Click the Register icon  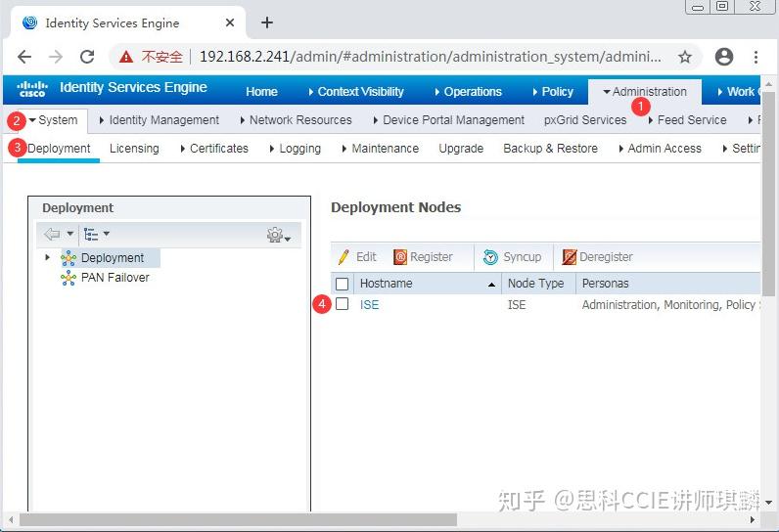400,257
